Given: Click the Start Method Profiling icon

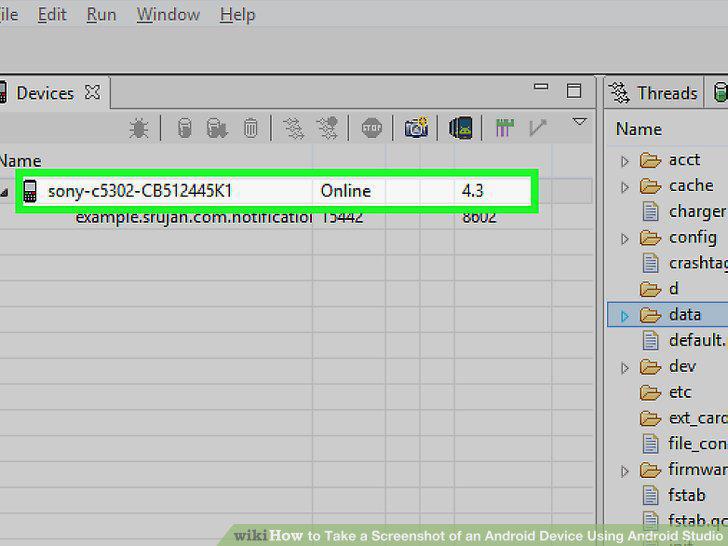Looking at the screenshot, I should pyautogui.click(x=327, y=128).
